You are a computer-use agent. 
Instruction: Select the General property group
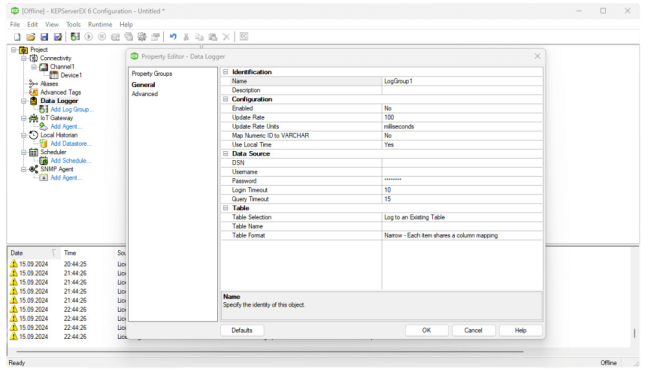coord(143,85)
